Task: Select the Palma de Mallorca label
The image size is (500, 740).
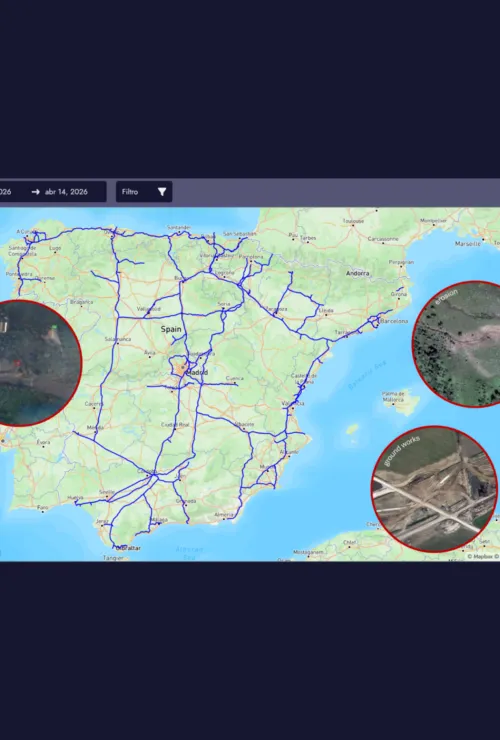Action: [x=394, y=396]
